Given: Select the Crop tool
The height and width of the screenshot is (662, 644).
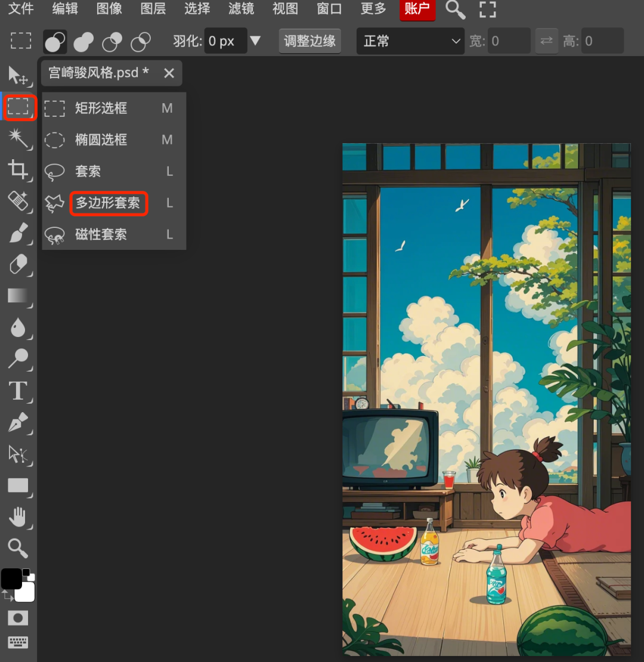Looking at the screenshot, I should 18,170.
